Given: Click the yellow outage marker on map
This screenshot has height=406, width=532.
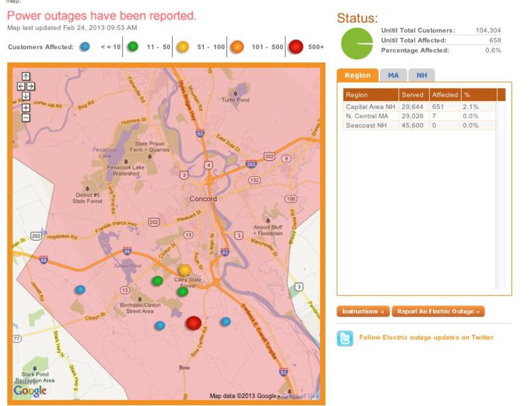Looking at the screenshot, I should [x=184, y=270].
